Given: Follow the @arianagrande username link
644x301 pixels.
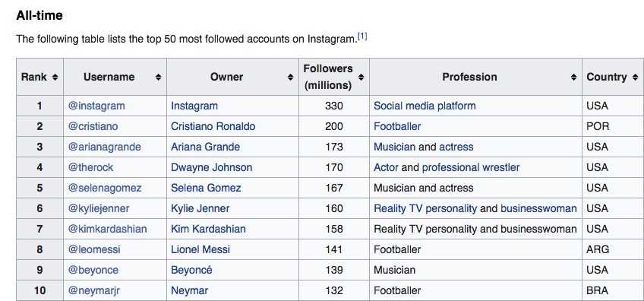Looking at the screenshot, I should point(104,147).
